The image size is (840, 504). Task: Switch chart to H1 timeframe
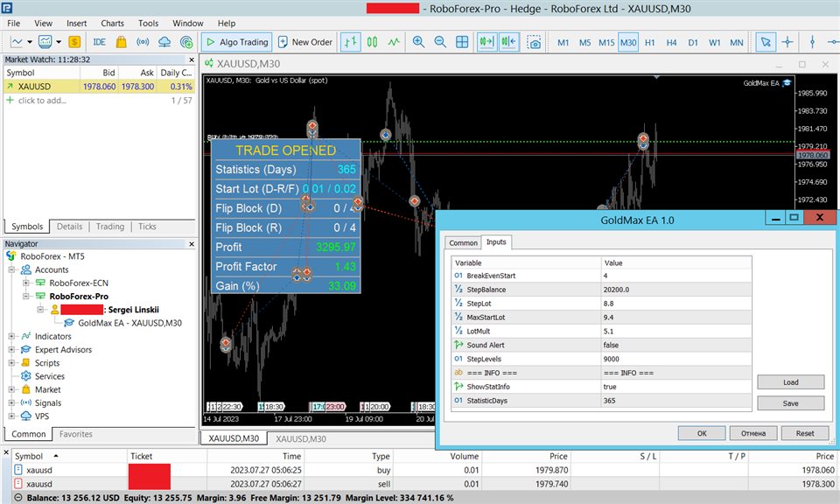[x=650, y=42]
